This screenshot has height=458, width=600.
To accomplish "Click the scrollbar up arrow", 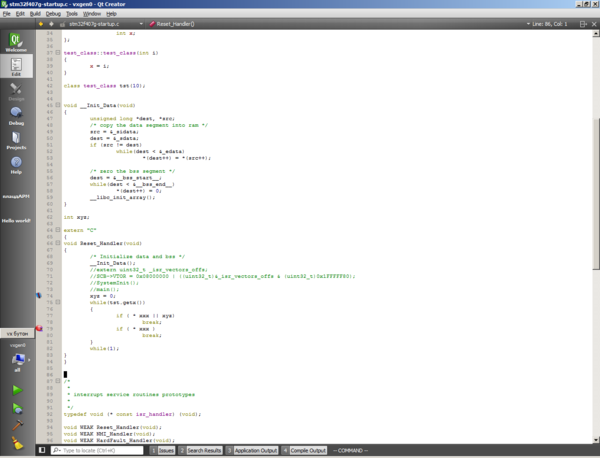I will (596, 34).
